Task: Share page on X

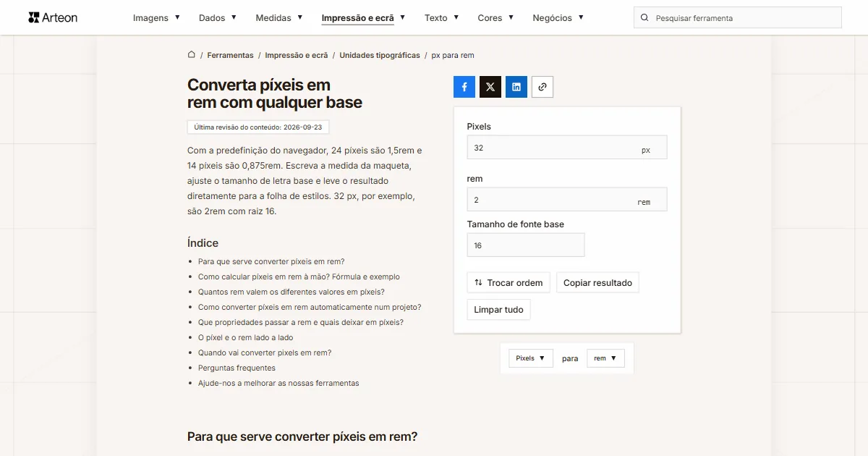Action: coord(490,87)
